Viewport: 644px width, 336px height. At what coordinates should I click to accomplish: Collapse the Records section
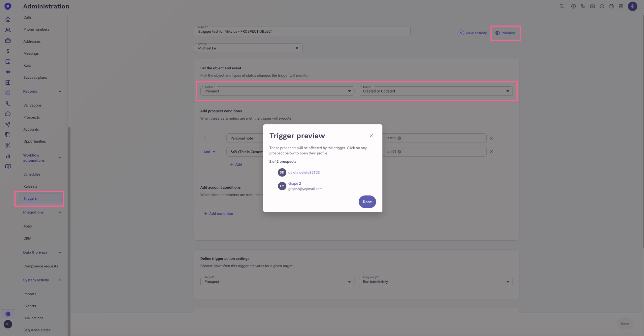[60, 91]
